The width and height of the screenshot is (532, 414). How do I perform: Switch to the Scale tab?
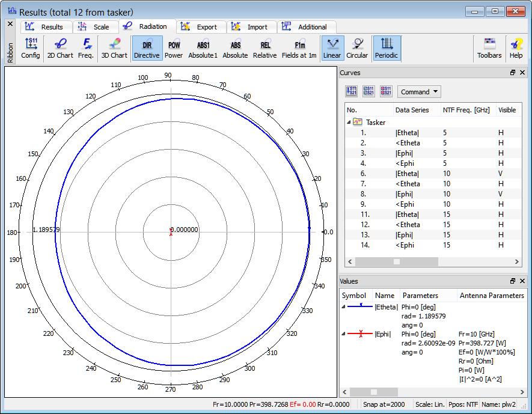(x=95, y=27)
